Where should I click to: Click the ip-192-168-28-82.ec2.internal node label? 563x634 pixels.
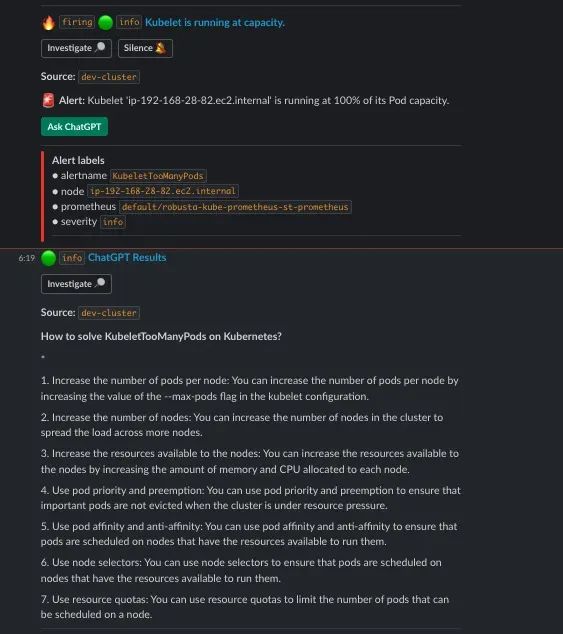click(x=163, y=191)
